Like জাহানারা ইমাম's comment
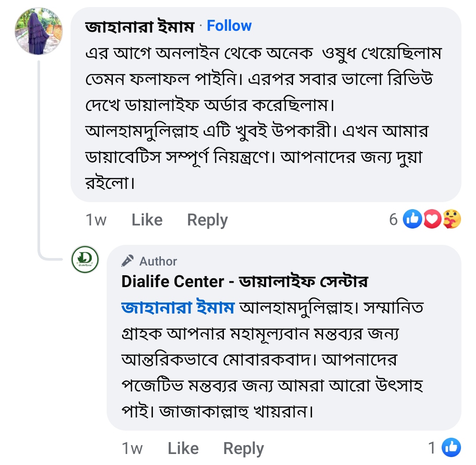The height and width of the screenshot is (465, 476). point(147,220)
